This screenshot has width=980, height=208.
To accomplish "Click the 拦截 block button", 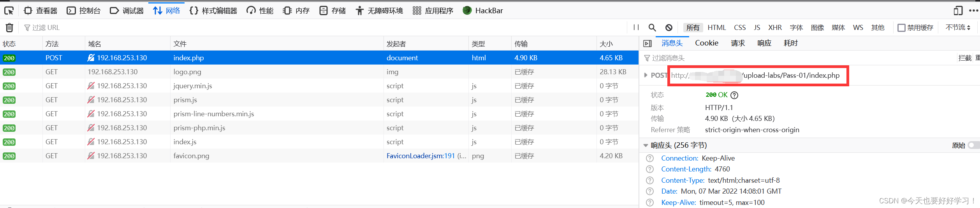I will [x=965, y=58].
